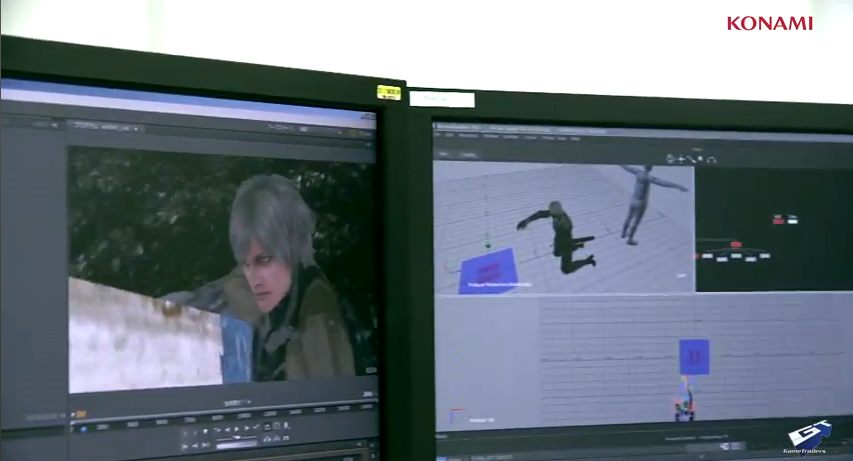Screen dimensions: 853x461
Task: Select the red root node in the node graph
Action: pyautogui.click(x=735, y=244)
